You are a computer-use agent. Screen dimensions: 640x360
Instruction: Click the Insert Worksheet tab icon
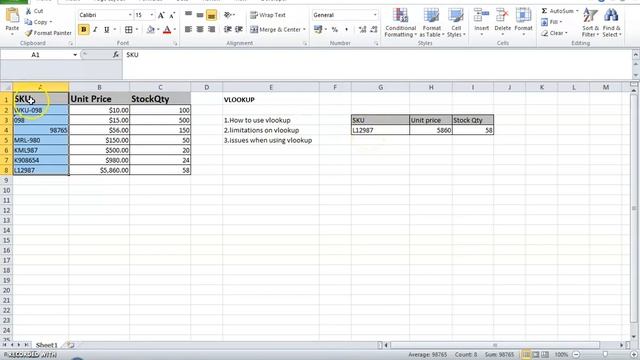(x=70, y=345)
